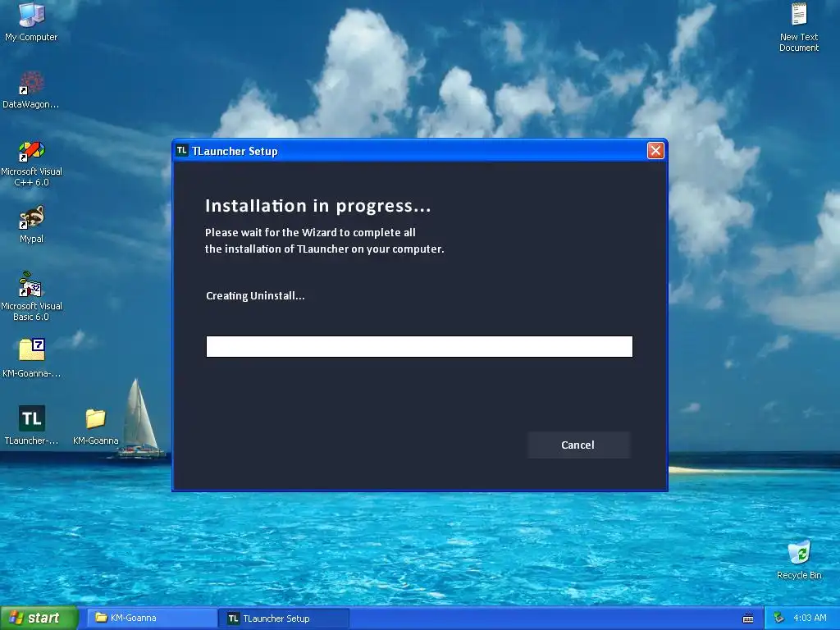Click the installation progress bar
840x630 pixels.
click(x=419, y=347)
